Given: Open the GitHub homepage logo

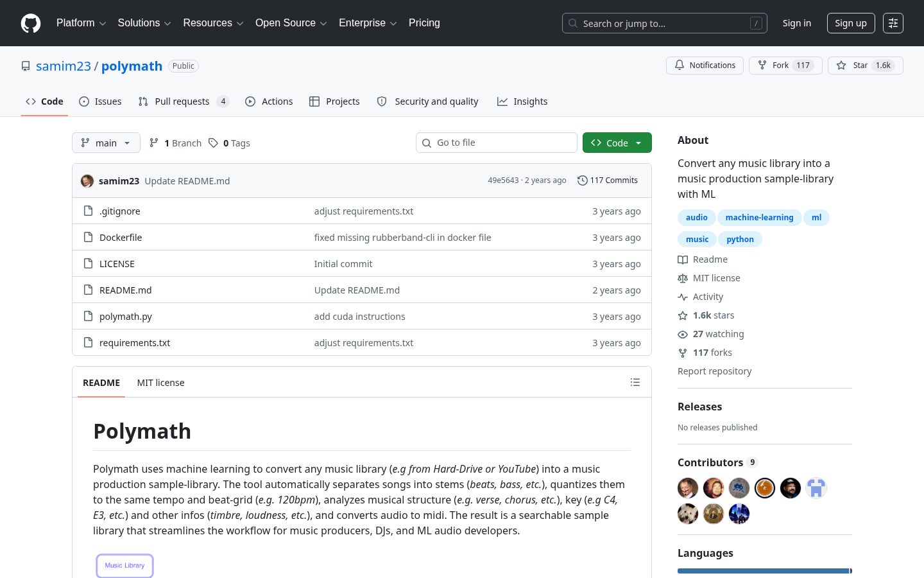Looking at the screenshot, I should 31,23.
